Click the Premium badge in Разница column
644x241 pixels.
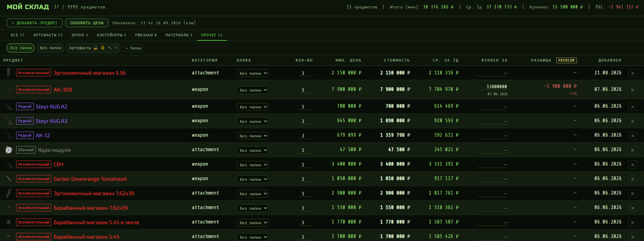tap(566, 60)
